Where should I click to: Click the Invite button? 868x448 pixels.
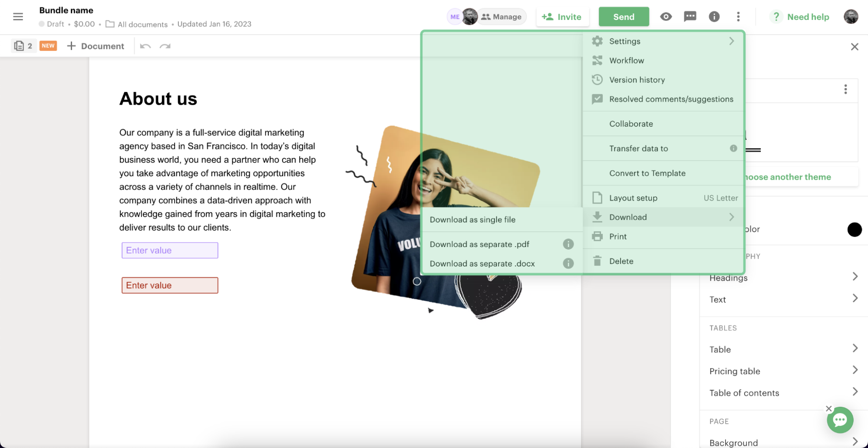pos(562,17)
